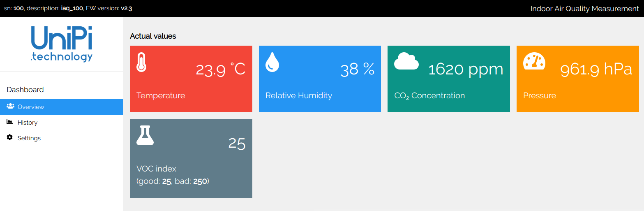Click the UniPi technology logo
644x211 pixels.
pos(62,44)
